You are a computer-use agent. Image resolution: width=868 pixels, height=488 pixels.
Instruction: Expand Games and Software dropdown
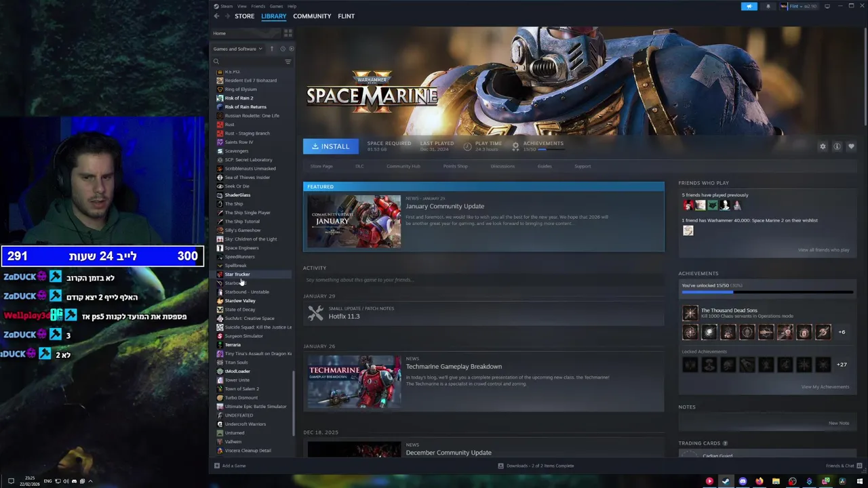click(x=237, y=49)
